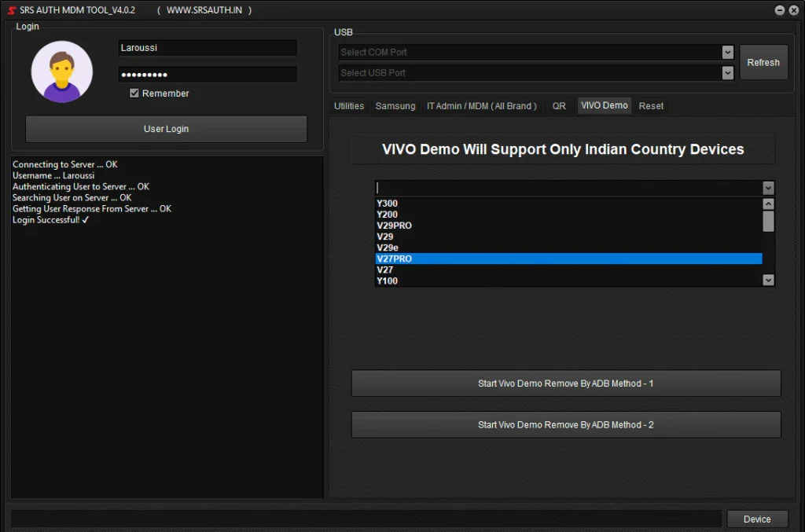
Task: Click the model list scrollbar thumb
Action: click(x=768, y=221)
